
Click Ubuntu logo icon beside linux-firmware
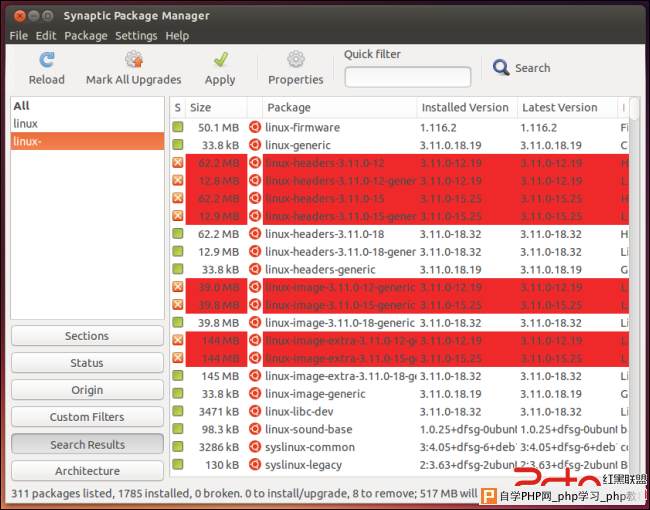point(255,127)
